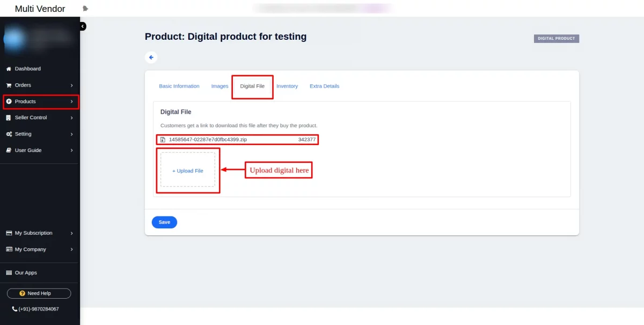Expand the My Company submenu chevron
The height and width of the screenshot is (325, 644).
point(72,250)
